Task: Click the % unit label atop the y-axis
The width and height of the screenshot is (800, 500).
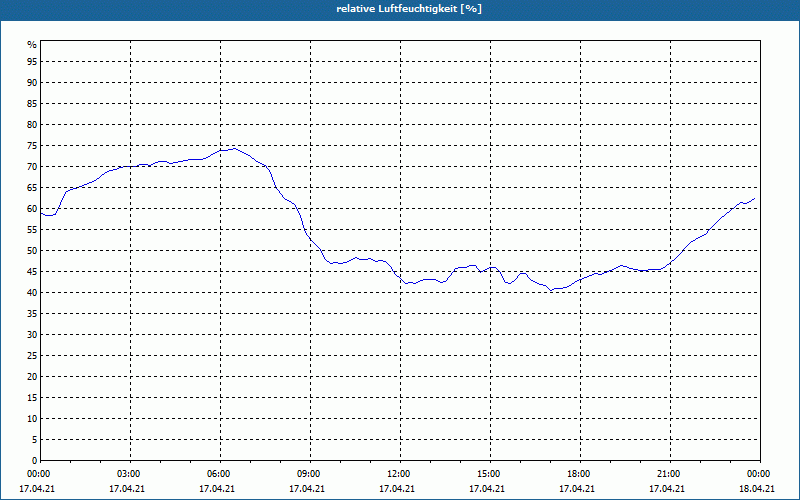Action: (32, 45)
